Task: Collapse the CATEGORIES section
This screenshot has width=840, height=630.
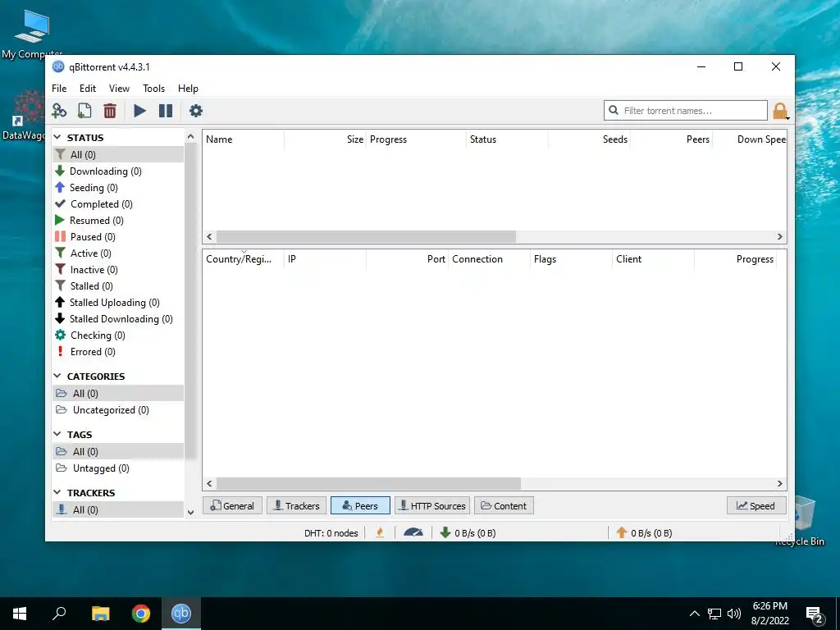Action: [x=57, y=377]
